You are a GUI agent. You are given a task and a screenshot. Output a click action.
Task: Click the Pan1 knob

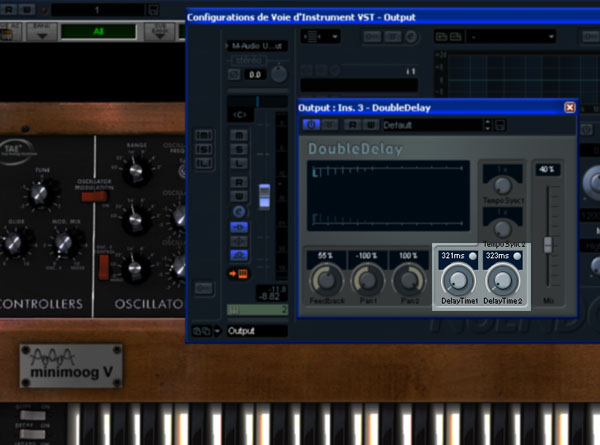(x=368, y=280)
